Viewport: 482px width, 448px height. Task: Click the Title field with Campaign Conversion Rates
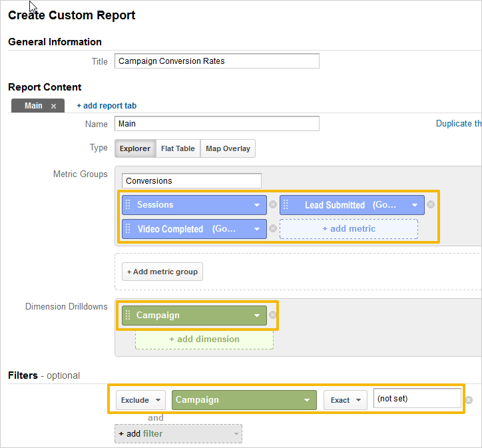(217, 61)
